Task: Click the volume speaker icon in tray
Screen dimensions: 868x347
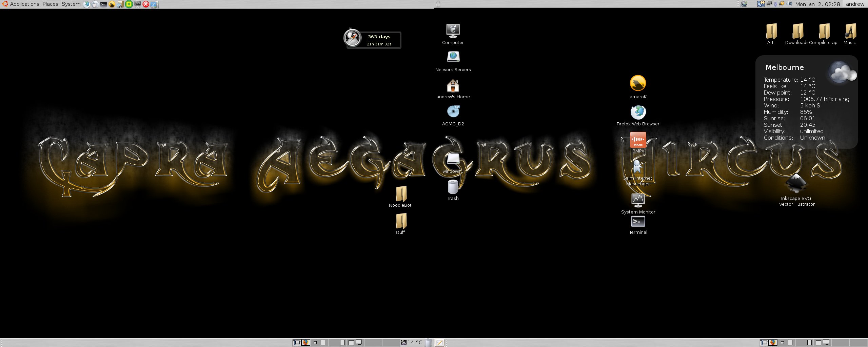Action: (x=789, y=4)
